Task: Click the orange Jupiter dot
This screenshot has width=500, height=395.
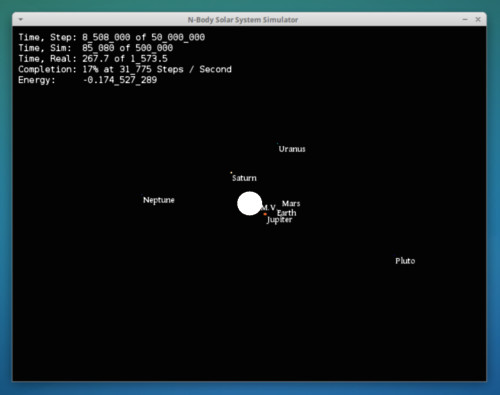Action: (265, 214)
